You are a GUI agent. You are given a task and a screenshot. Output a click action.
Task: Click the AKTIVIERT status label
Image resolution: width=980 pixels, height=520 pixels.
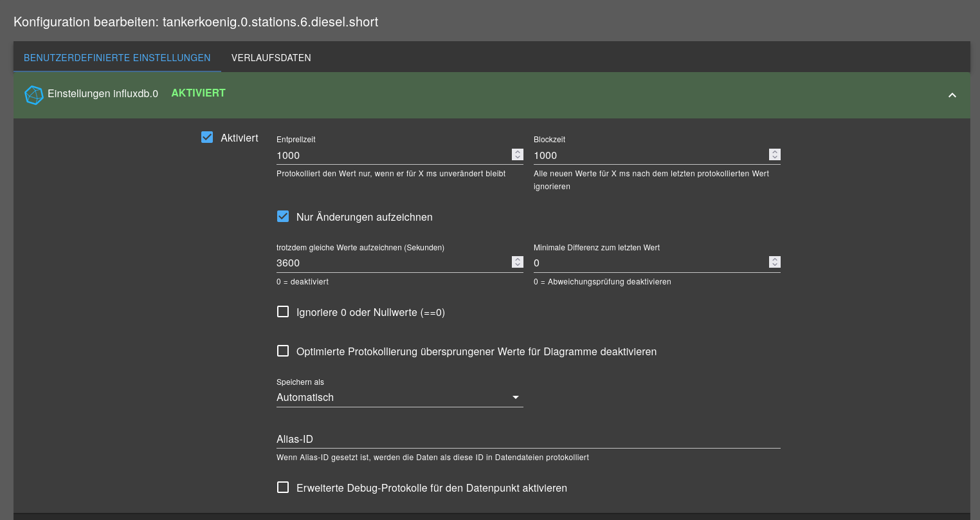click(198, 93)
